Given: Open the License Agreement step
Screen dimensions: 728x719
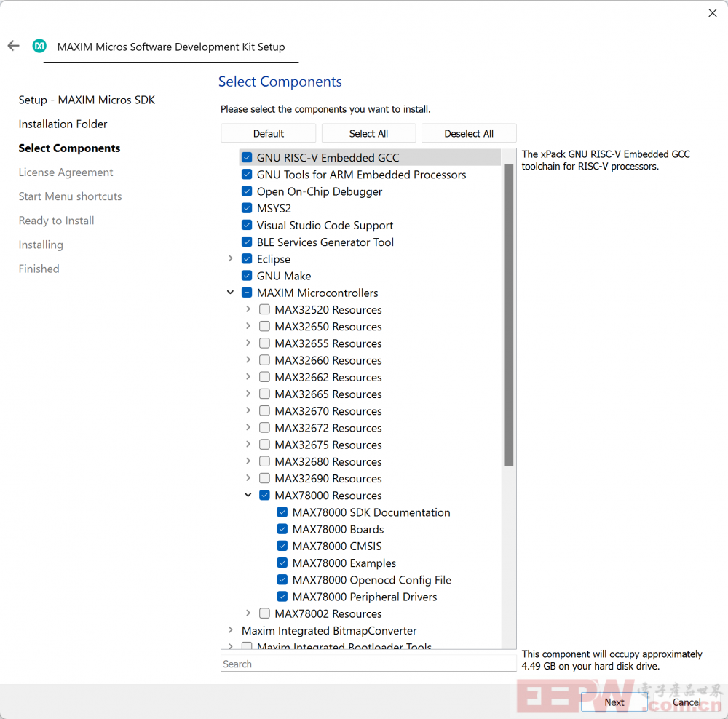Looking at the screenshot, I should pyautogui.click(x=66, y=172).
